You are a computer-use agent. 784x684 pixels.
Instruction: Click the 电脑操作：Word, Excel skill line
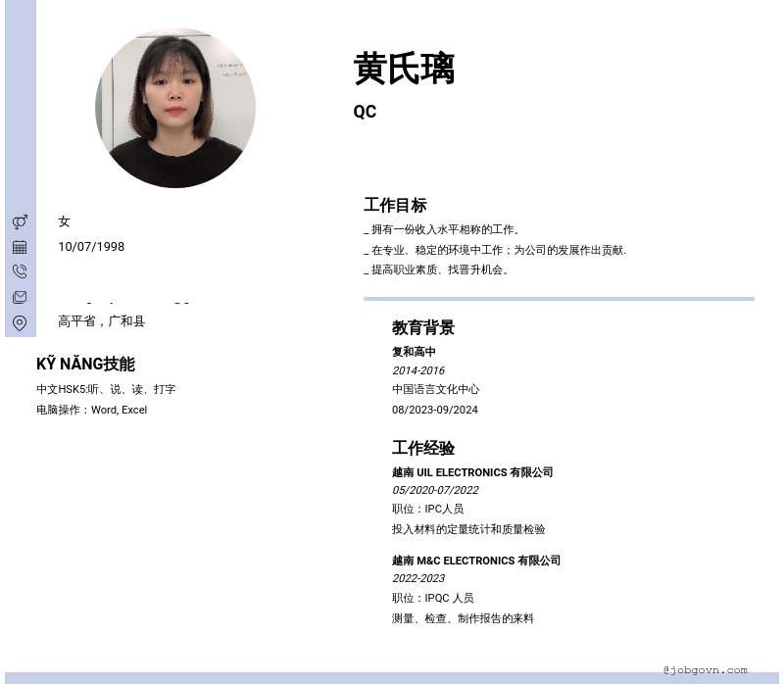[x=91, y=410]
